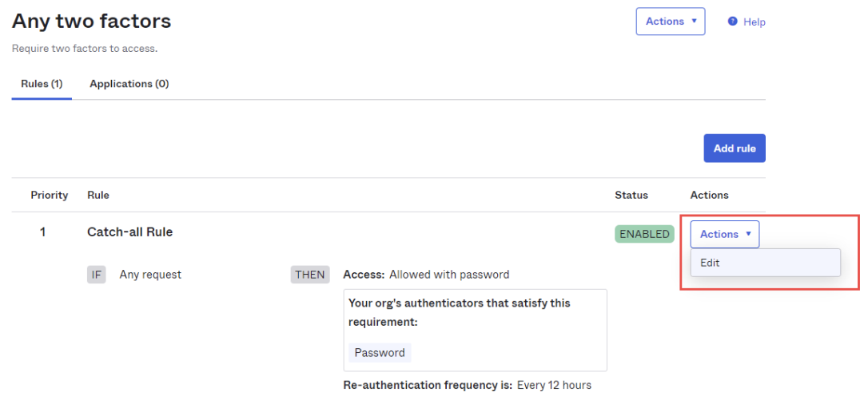
Task: Click the Help question mark icon
Action: coord(732,22)
